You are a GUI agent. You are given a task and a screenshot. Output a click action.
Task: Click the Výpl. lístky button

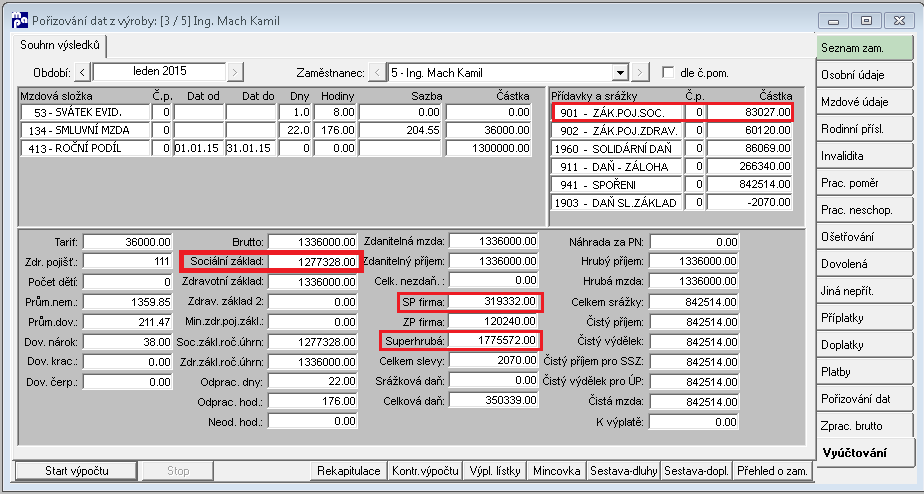495,471
